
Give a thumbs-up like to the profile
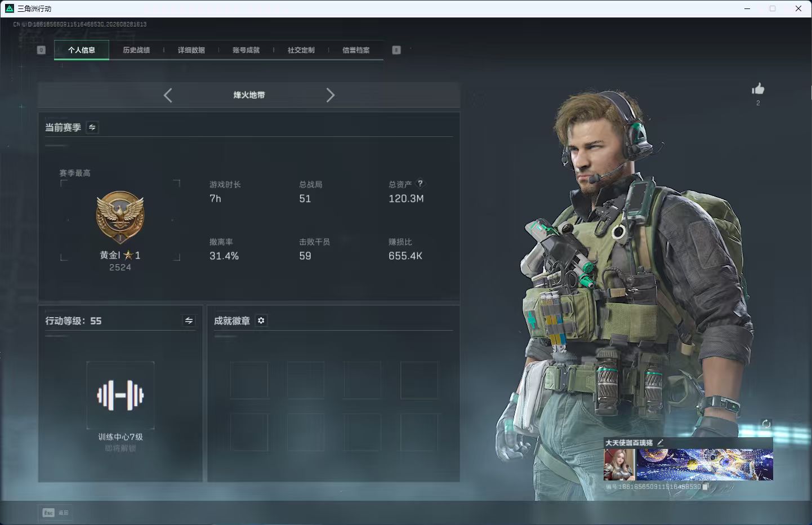pos(758,89)
